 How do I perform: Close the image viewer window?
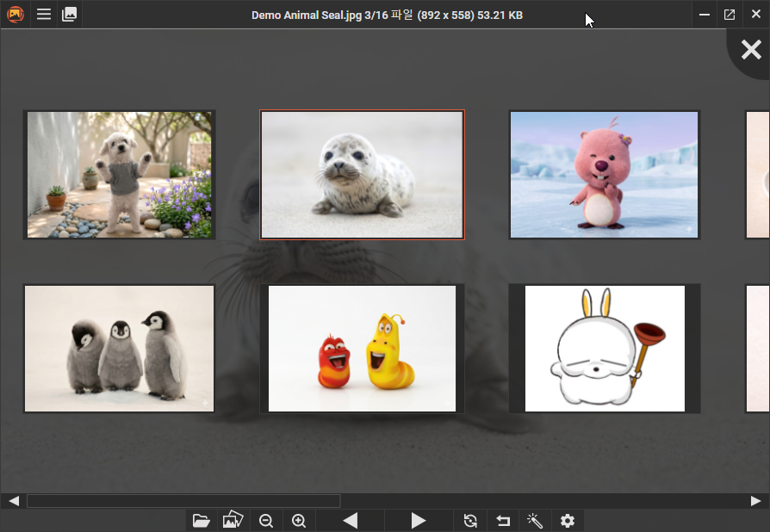coord(755,15)
